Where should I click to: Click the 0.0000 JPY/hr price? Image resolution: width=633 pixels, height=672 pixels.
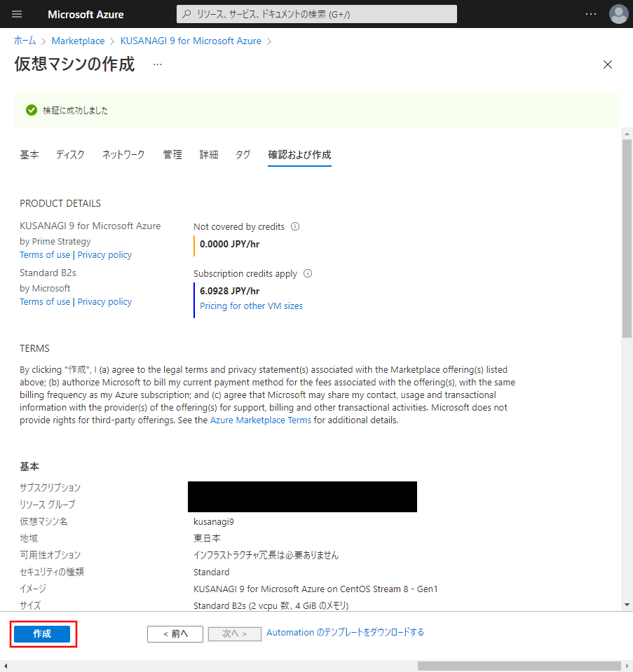[229, 244]
